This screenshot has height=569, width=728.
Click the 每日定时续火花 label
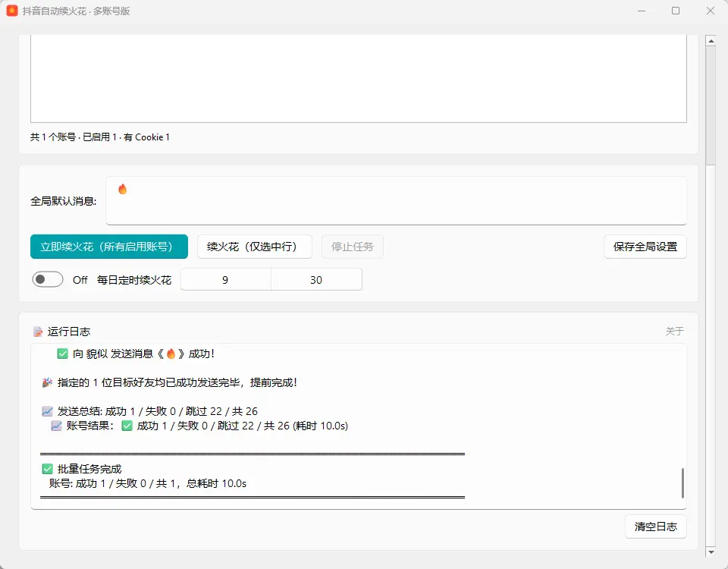click(x=134, y=280)
